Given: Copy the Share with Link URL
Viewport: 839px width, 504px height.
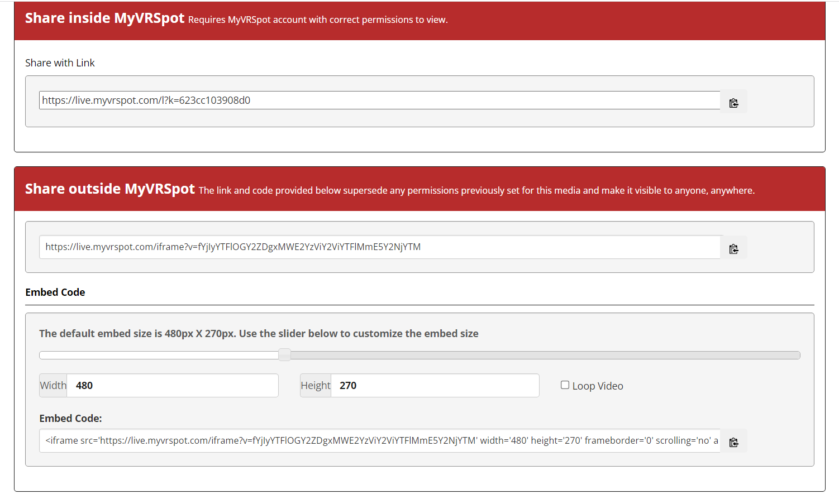Looking at the screenshot, I should pos(733,102).
